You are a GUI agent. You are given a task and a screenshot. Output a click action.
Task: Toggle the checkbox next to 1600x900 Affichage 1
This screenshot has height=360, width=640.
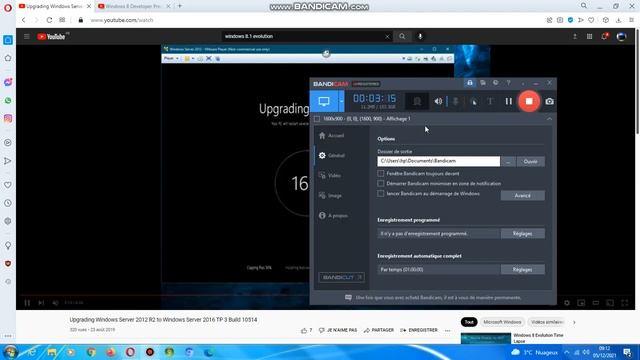click(317, 119)
